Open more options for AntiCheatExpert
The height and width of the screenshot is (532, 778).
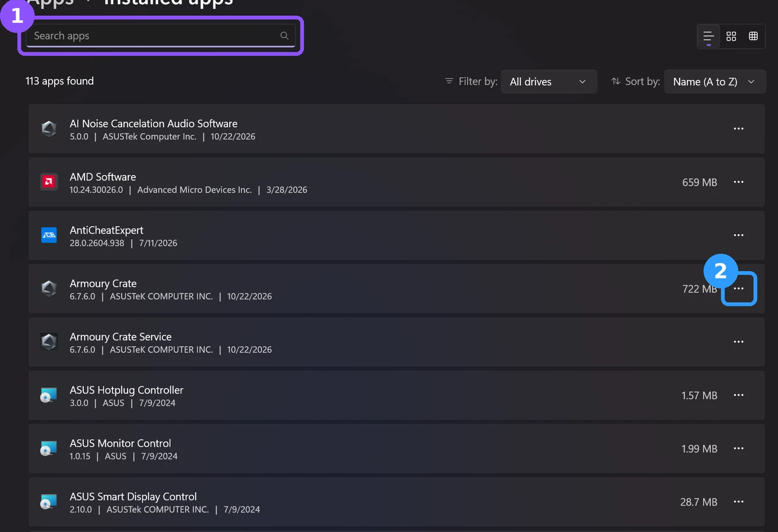[x=738, y=235]
